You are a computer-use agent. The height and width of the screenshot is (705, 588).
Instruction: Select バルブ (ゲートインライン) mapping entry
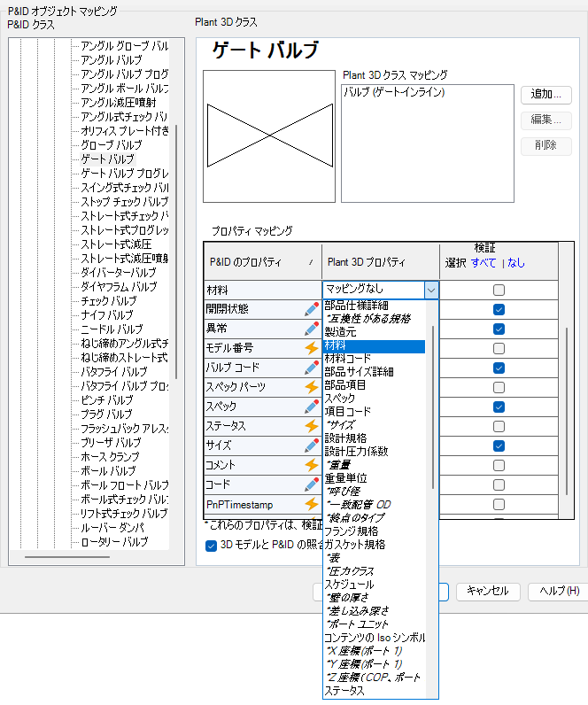394,92
